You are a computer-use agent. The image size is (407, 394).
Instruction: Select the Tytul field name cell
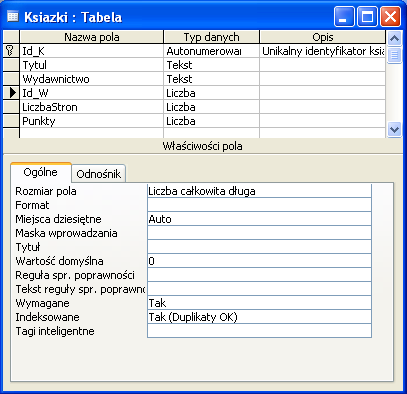click(x=92, y=65)
